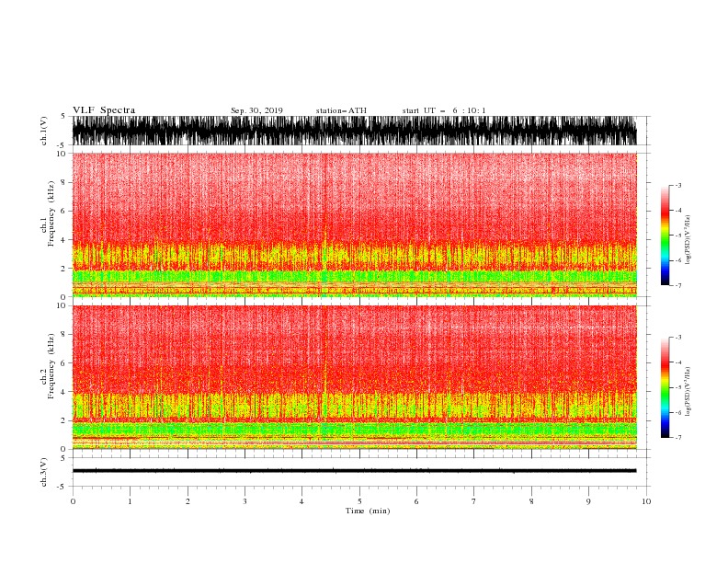Click the ch.1 color bar log(PSD) label

tap(688, 240)
